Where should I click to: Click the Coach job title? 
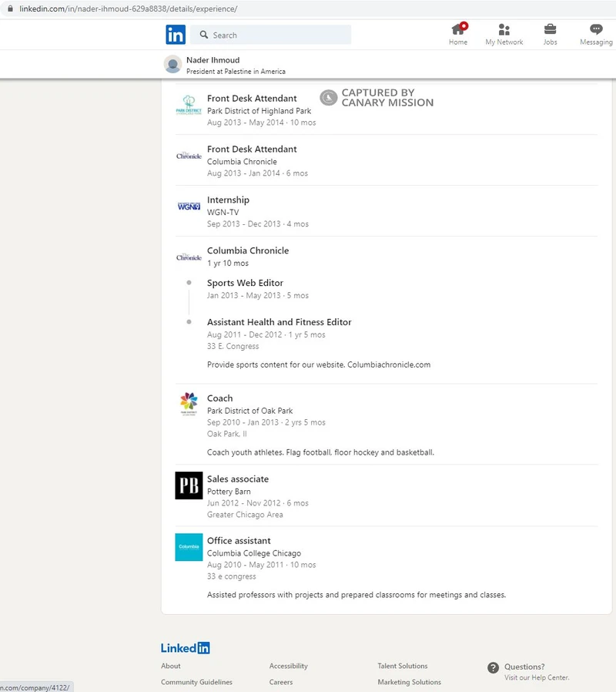pos(219,398)
